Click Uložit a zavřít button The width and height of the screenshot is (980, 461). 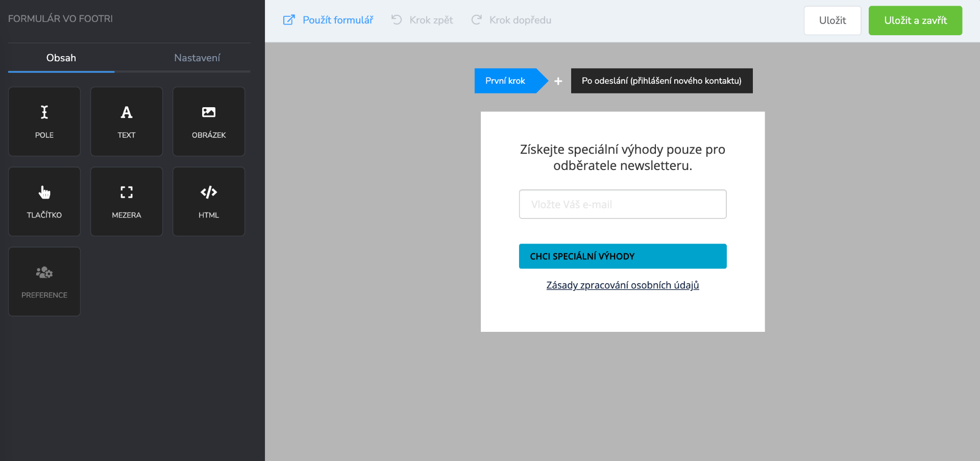(x=915, y=20)
